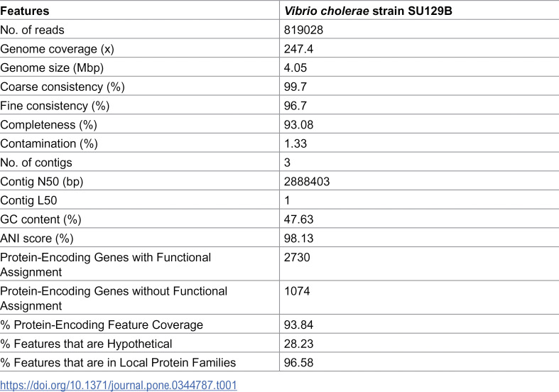Click the Completeness (%) label
The image size is (559, 392).
click(x=48, y=125)
